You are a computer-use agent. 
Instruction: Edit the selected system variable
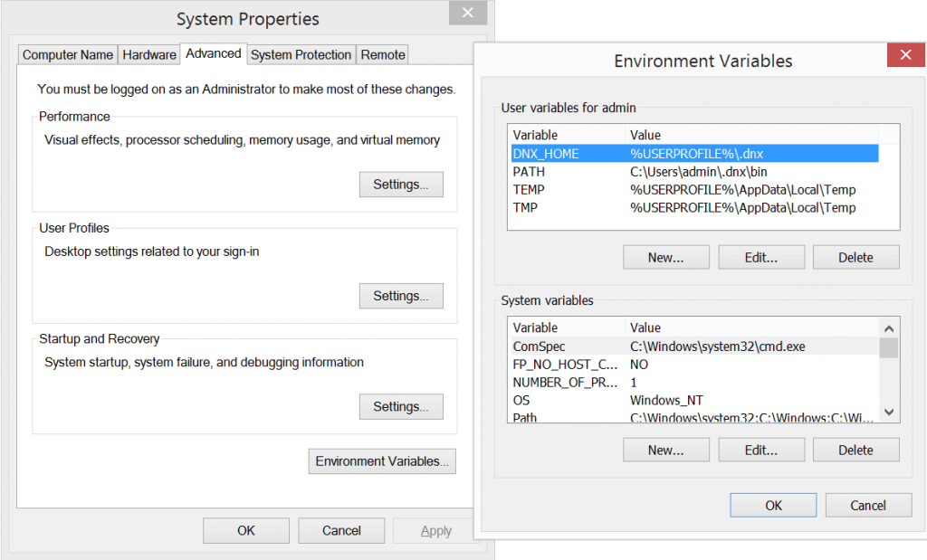pos(760,451)
